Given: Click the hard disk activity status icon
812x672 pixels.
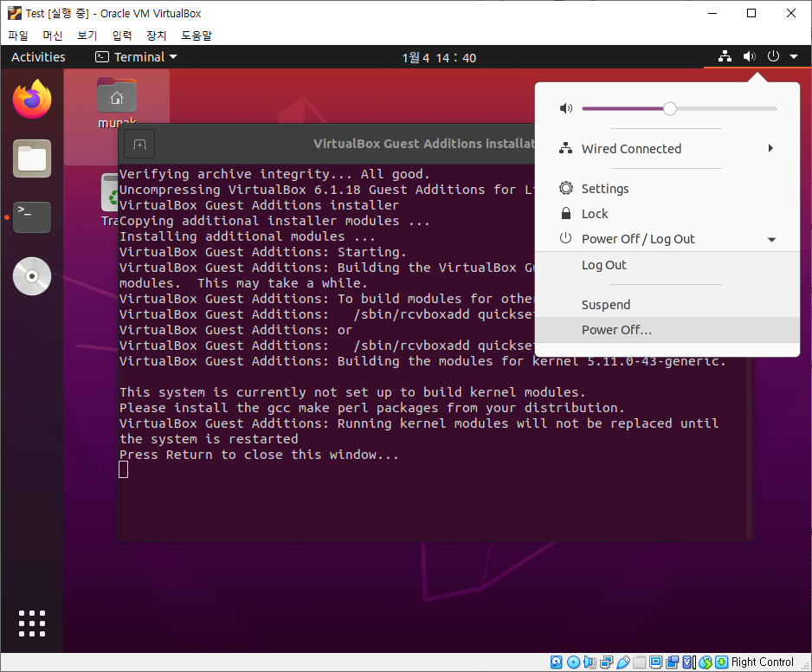Looking at the screenshot, I should click(556, 662).
